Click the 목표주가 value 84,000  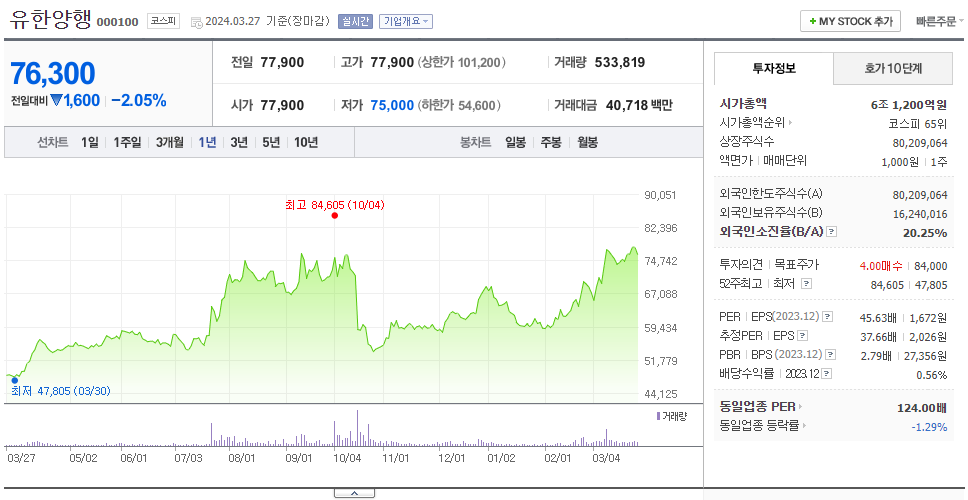coord(930,266)
